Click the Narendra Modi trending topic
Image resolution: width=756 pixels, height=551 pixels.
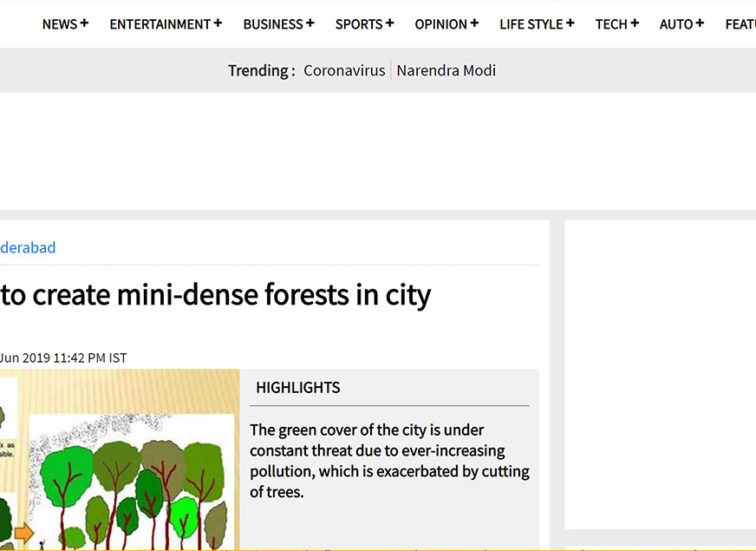click(446, 71)
